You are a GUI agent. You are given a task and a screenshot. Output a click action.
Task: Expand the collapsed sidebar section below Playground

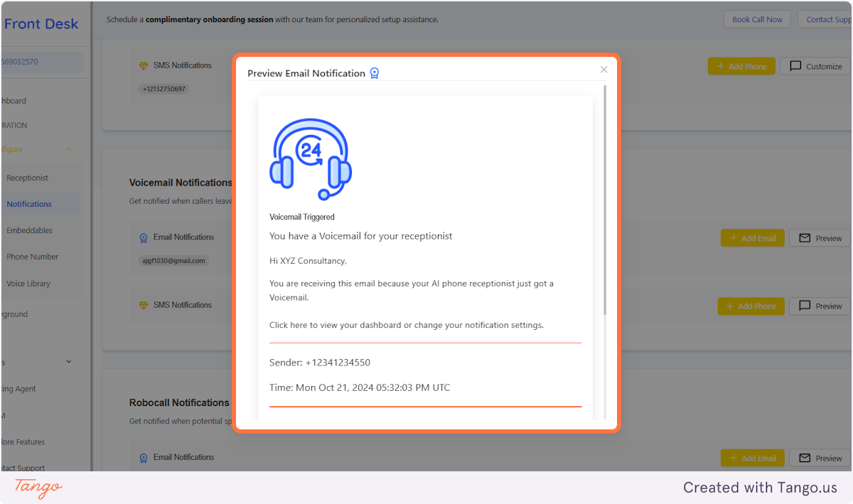68,362
